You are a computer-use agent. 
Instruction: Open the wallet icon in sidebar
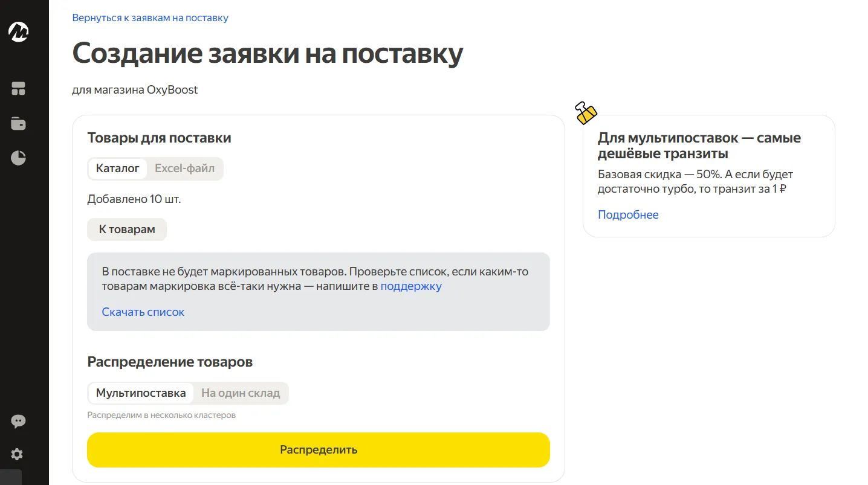tap(19, 124)
